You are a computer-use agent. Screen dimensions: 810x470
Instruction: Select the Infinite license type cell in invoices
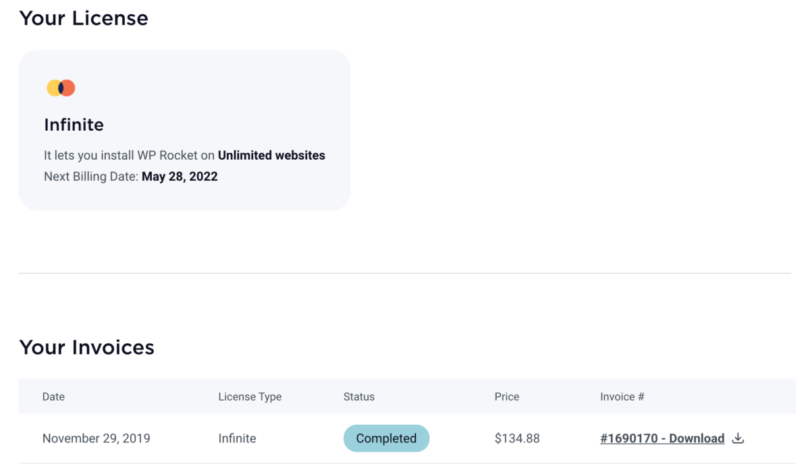237,438
